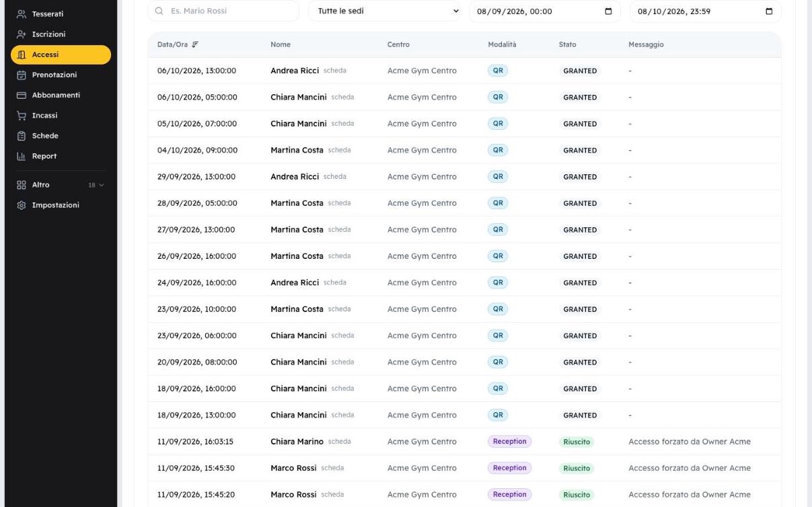The width and height of the screenshot is (812, 507).
Task: Click the search magnifier icon
Action: pos(159,11)
